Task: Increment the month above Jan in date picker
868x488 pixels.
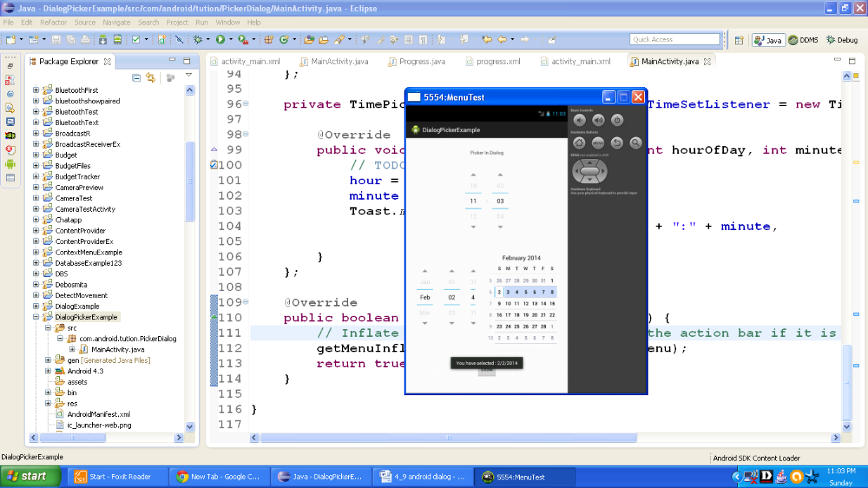Action: [x=425, y=271]
